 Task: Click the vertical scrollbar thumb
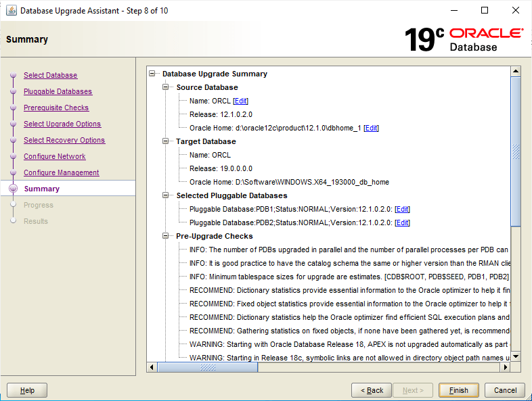click(516, 151)
